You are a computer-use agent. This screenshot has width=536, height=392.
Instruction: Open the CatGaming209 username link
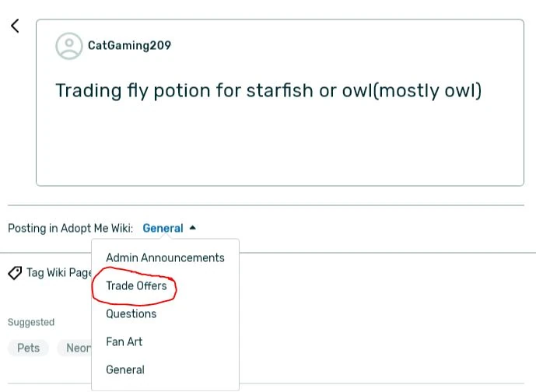point(129,45)
